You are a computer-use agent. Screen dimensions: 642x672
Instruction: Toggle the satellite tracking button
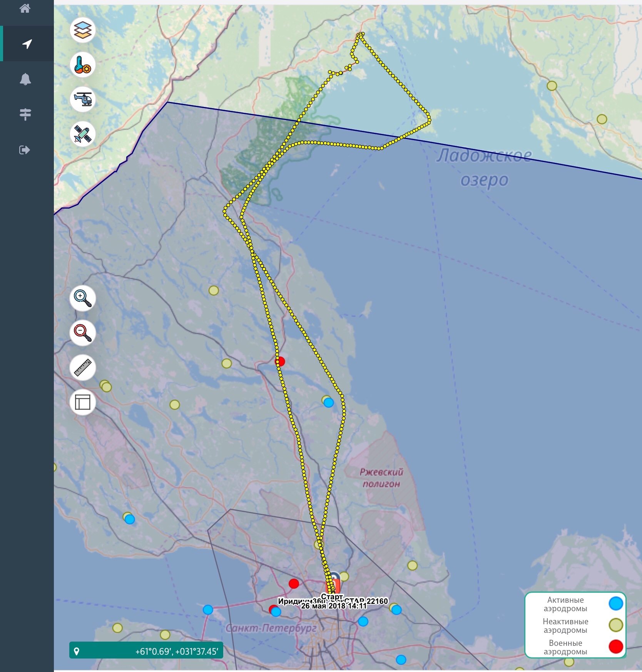(83, 134)
